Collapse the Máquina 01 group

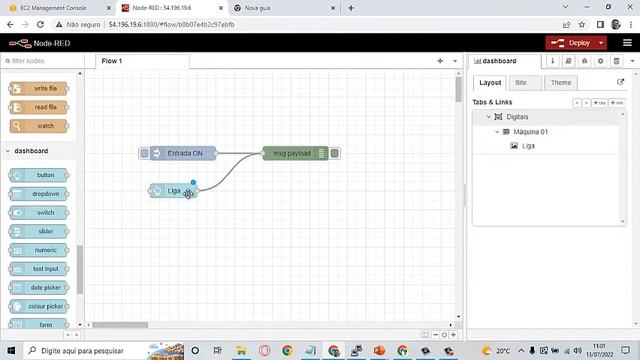coord(497,132)
